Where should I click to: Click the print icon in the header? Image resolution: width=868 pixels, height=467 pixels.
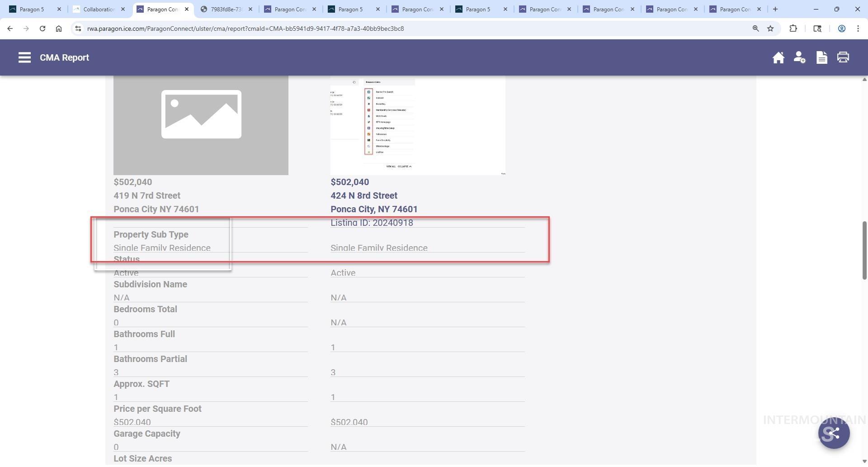(x=843, y=57)
